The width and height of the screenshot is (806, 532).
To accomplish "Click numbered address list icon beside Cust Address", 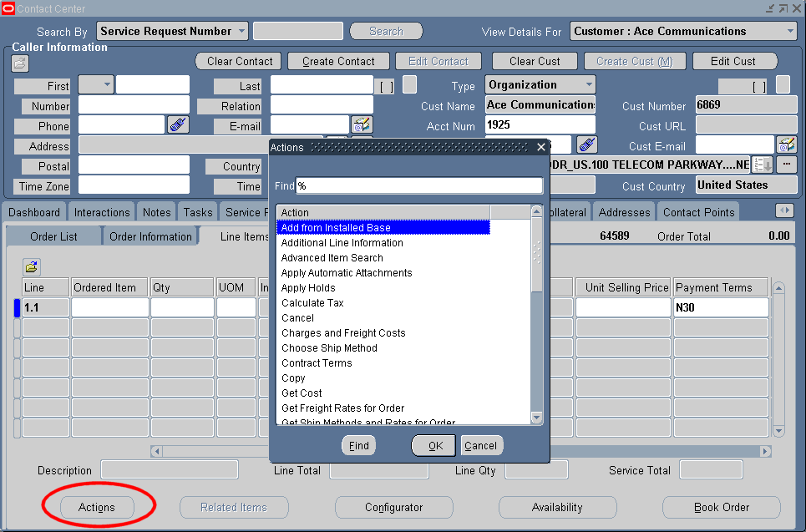I will (x=761, y=164).
